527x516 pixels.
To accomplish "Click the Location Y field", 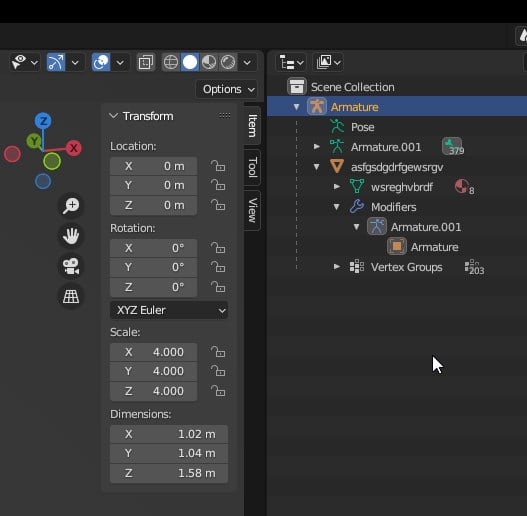I will (154, 185).
